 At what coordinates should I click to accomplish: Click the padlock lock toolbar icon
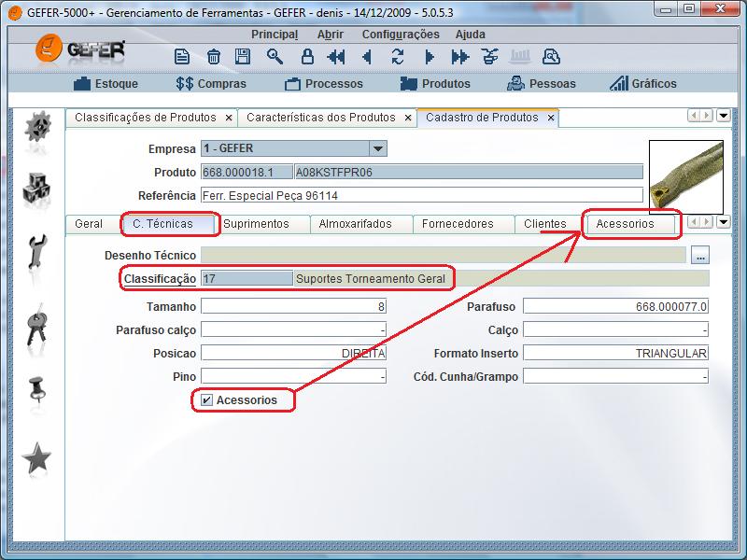(x=307, y=57)
